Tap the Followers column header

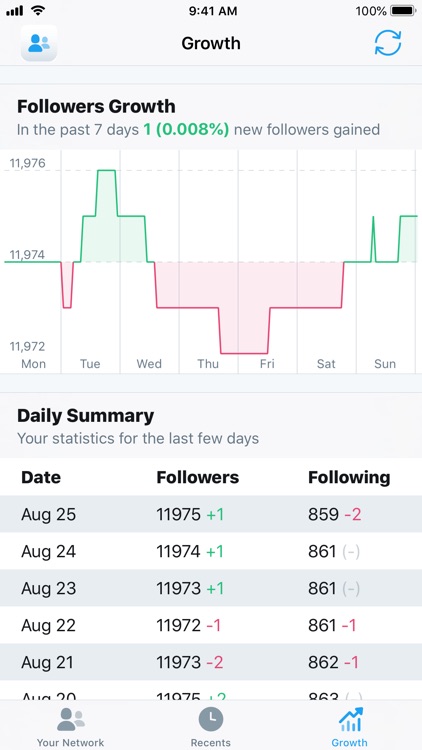pyautogui.click(x=198, y=477)
